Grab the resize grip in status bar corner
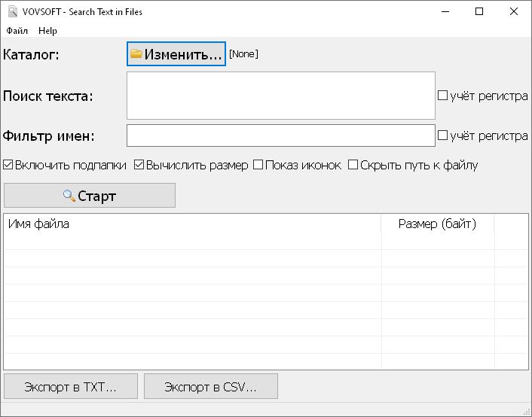 click(527, 412)
